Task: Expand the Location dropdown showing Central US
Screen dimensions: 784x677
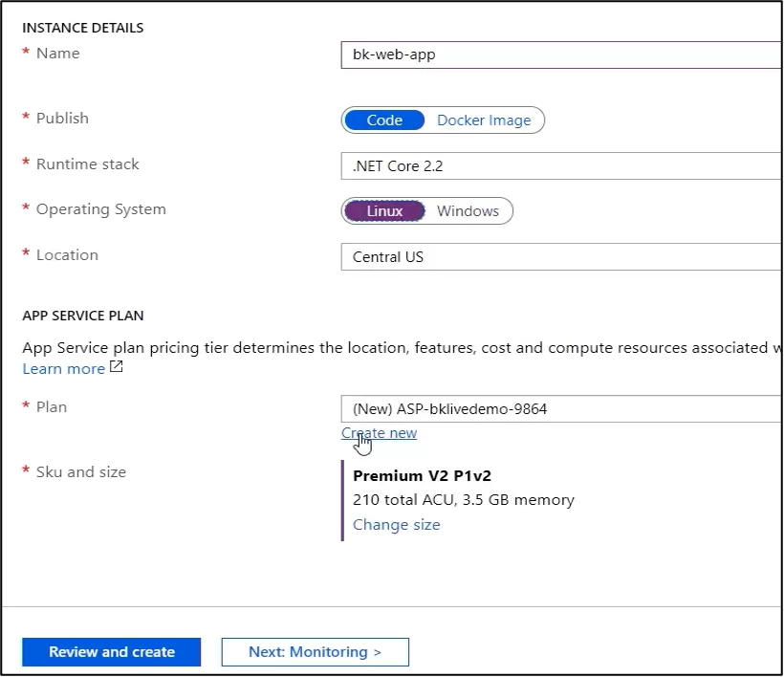Action: coord(562,257)
